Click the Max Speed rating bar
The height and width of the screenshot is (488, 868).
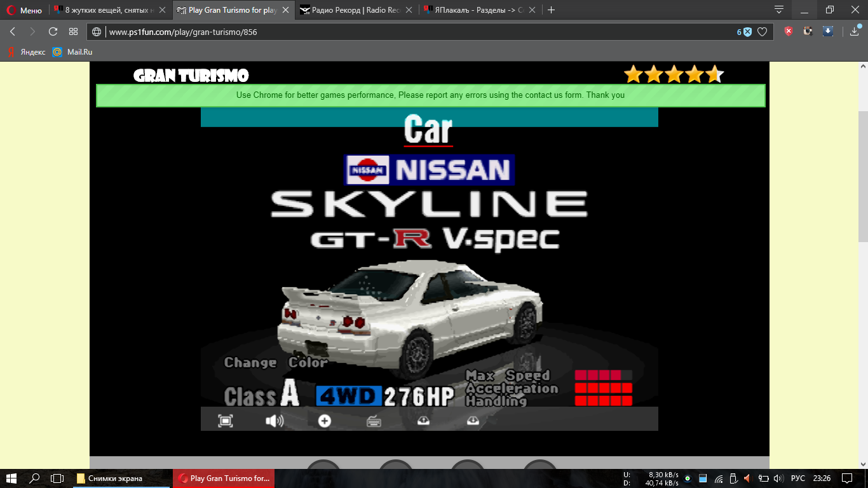(604, 375)
